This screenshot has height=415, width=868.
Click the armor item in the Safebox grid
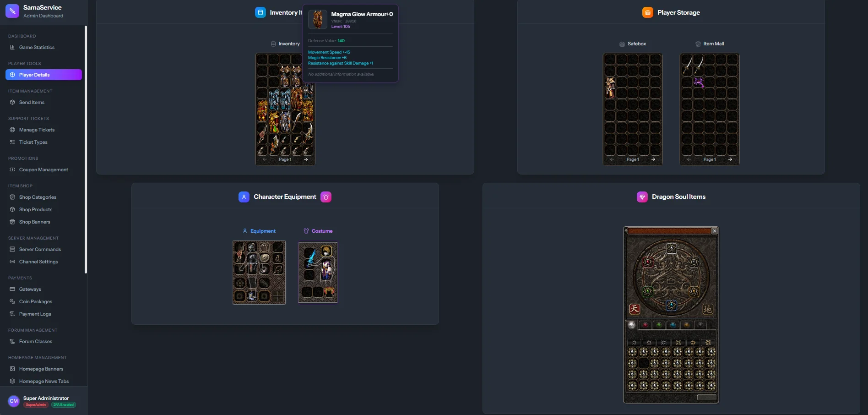(x=610, y=88)
